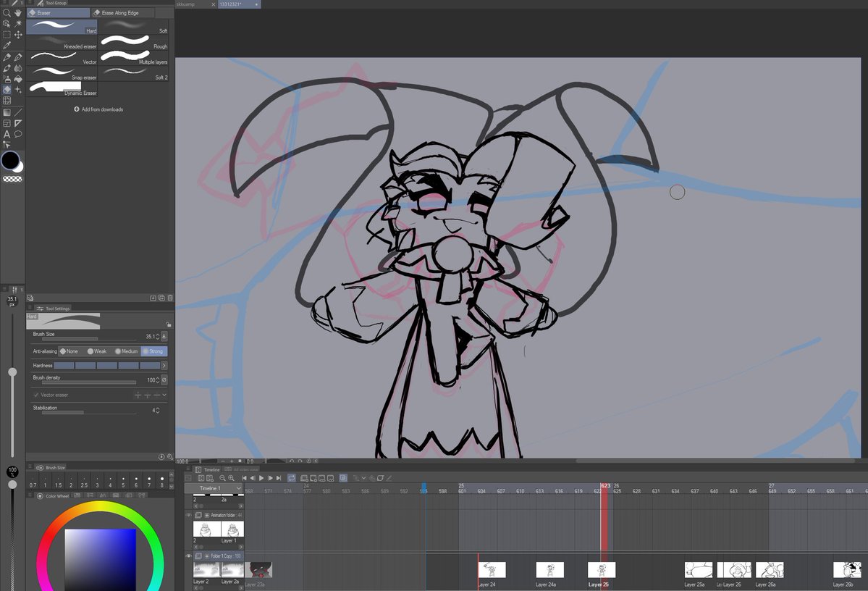Click the duplicate sub tool icon

pos(161,298)
